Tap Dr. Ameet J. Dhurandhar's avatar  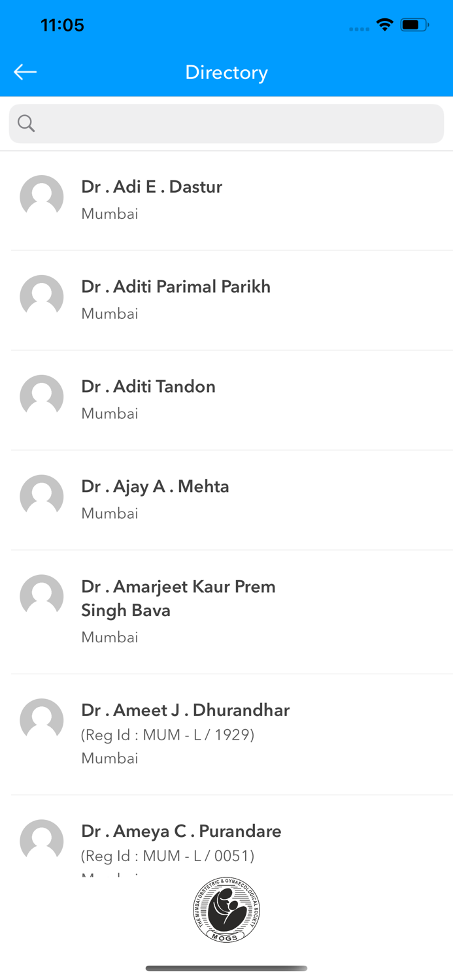(x=42, y=720)
